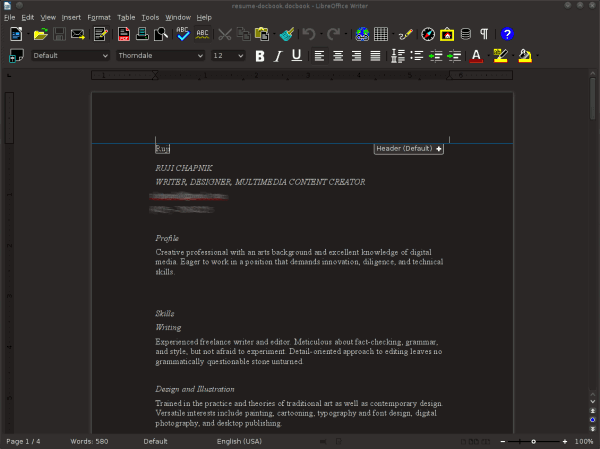
Task: Apply Font Color red A
Action: tap(476, 56)
